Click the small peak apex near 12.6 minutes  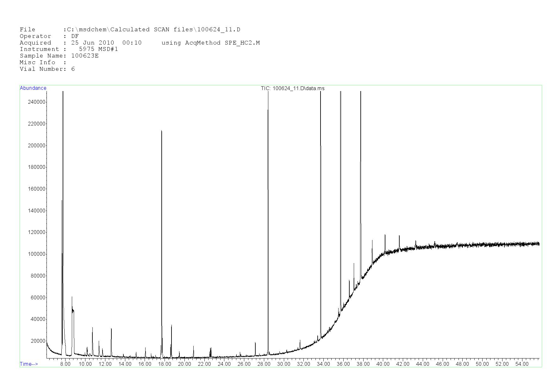111,329
